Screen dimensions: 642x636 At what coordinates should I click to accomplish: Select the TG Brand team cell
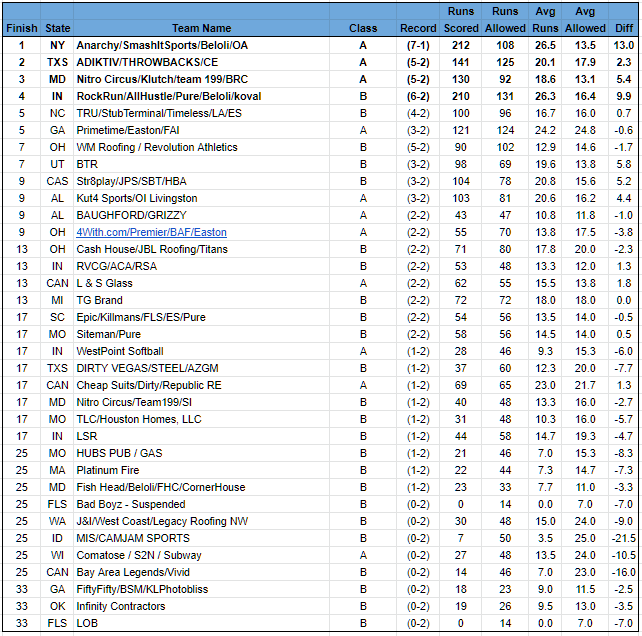tap(201, 300)
